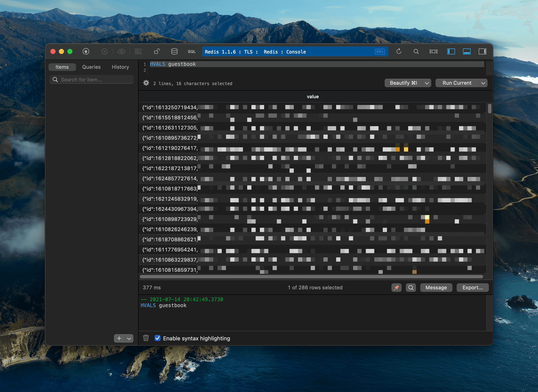The height and width of the screenshot is (392, 538).
Task: Click the value column header
Action: [313, 97]
